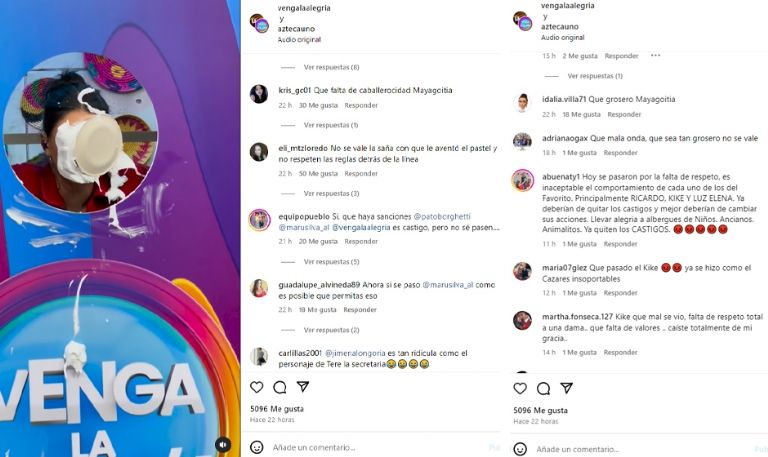The width and height of the screenshot is (768, 457).
Task: Focus left Añade un comentario field
Action: pyautogui.click(x=377, y=447)
